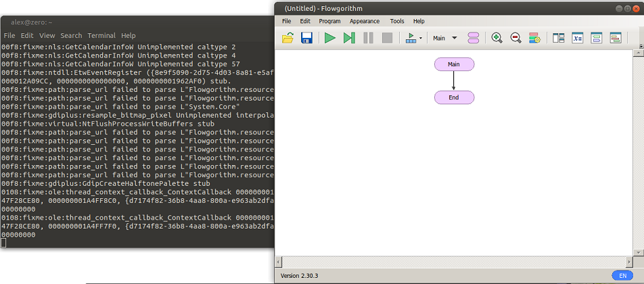Expand the toolbar overflow arrow
Image resolution: width=644 pixels, height=284 pixels.
[x=641, y=45]
